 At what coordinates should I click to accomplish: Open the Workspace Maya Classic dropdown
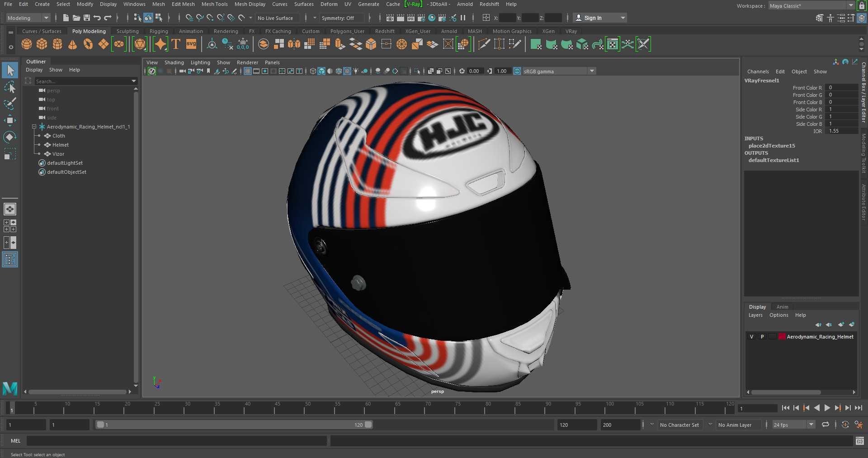coord(811,6)
